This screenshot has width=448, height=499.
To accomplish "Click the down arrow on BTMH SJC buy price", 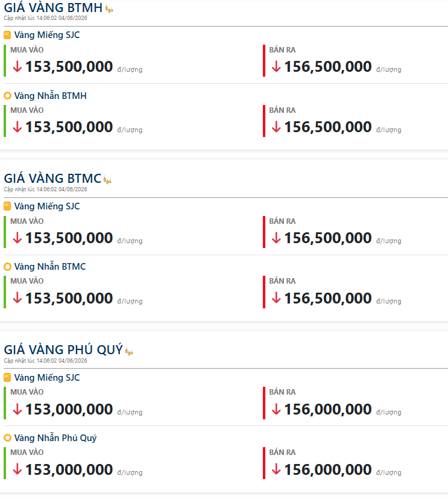I will point(17,66).
